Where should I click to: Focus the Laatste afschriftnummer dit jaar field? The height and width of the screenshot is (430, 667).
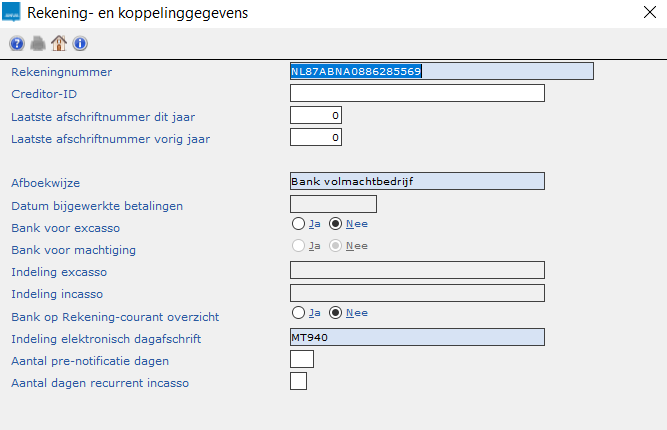pos(316,115)
